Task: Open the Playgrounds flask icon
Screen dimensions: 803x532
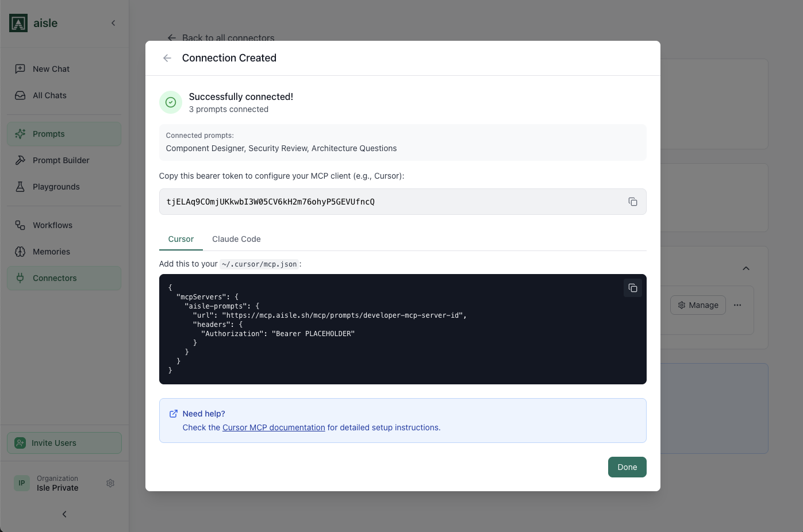Action: pyautogui.click(x=21, y=186)
